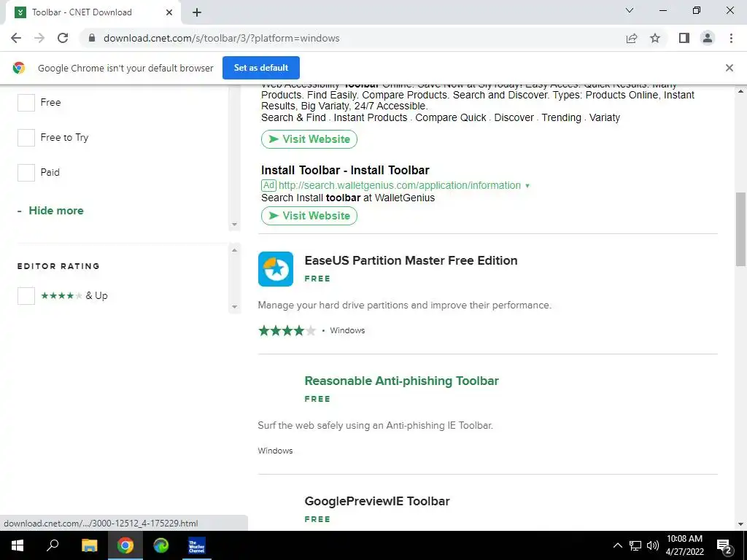Open Reasonable Anti-phishing Toolbar listing

(x=402, y=381)
